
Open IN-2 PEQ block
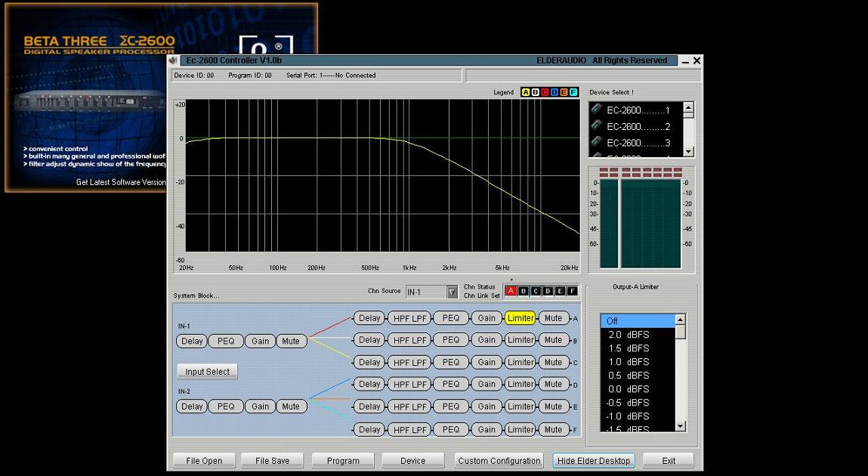tap(226, 406)
